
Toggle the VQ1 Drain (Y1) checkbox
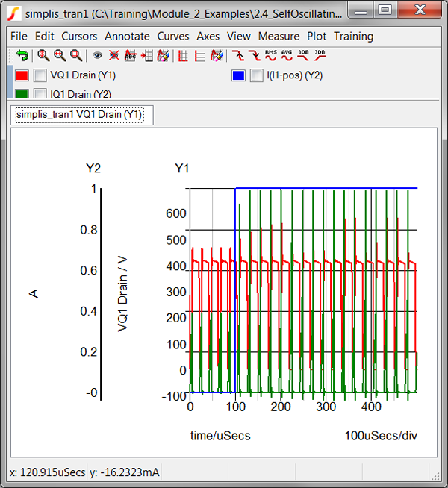(40, 75)
